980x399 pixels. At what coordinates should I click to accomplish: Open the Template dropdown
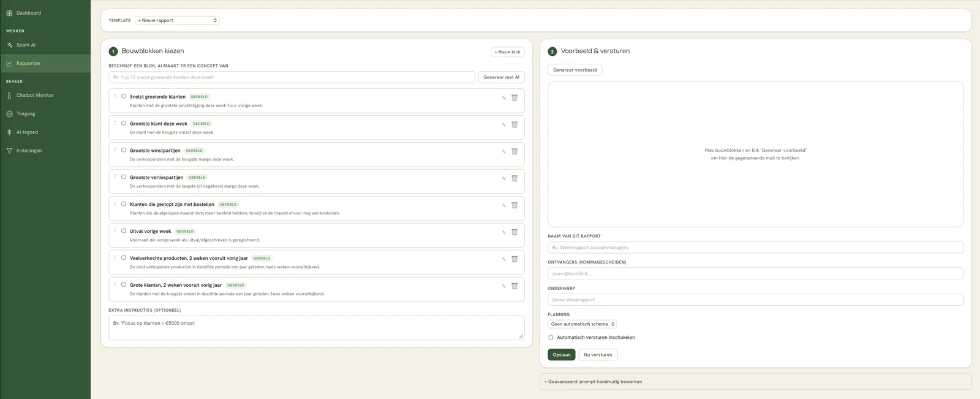pos(177,20)
